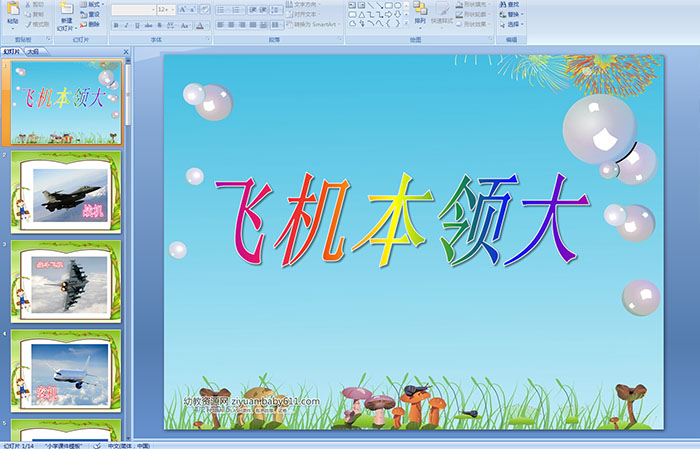
Task: Select the oval shape
Action: [x=397, y=5]
